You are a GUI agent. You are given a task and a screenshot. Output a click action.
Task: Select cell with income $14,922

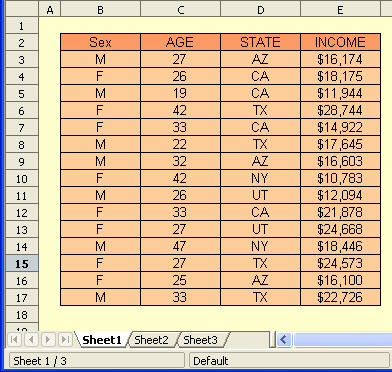(340, 127)
